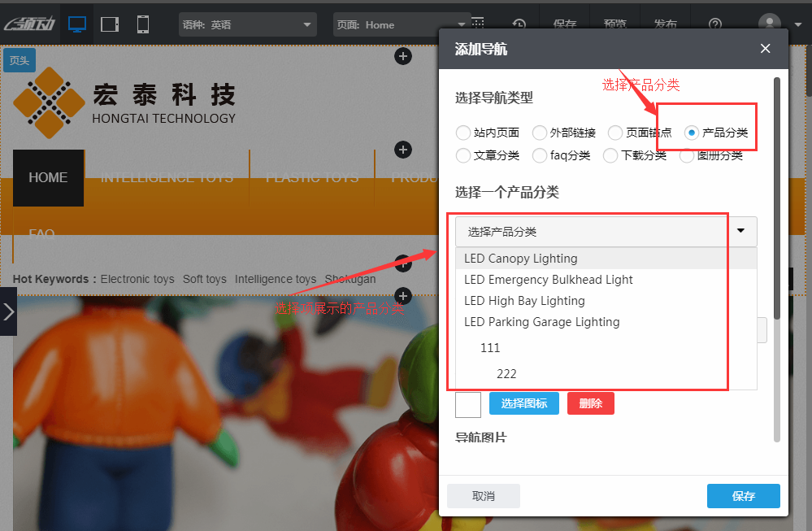Open the 页面 Home page dropdown
Viewport: 812px width, 531px height.
(x=402, y=24)
